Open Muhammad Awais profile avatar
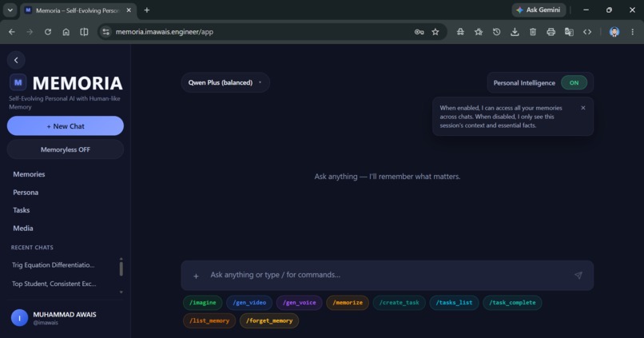Viewport: 644px width, 338px height. tap(19, 318)
